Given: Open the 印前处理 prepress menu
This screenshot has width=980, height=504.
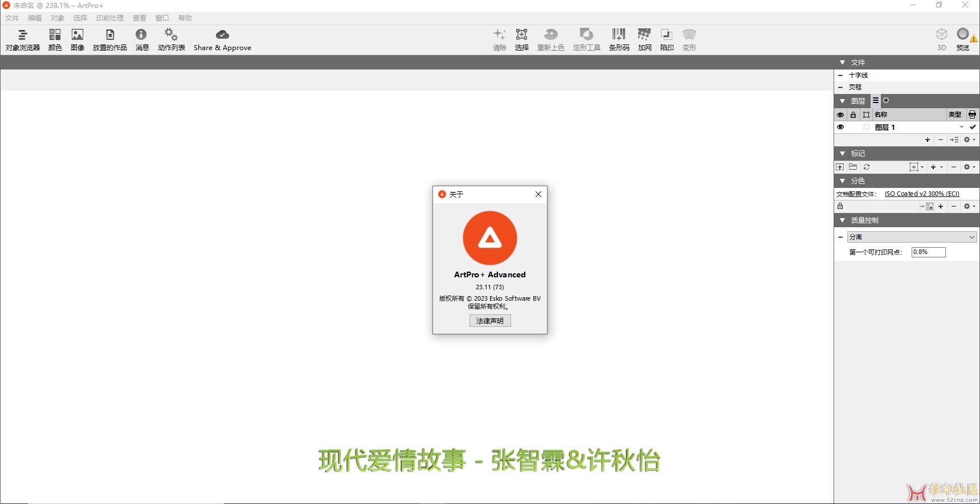Looking at the screenshot, I should click(x=110, y=18).
